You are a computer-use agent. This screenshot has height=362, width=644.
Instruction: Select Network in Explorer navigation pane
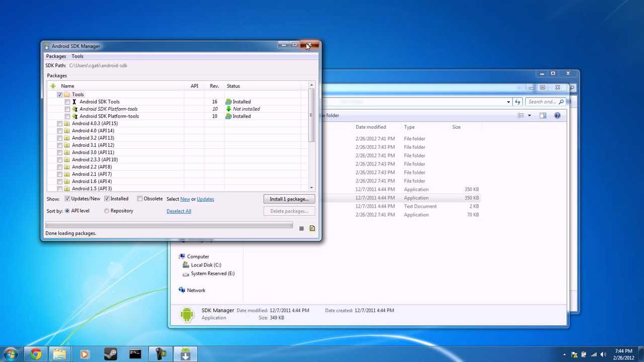[x=196, y=291]
